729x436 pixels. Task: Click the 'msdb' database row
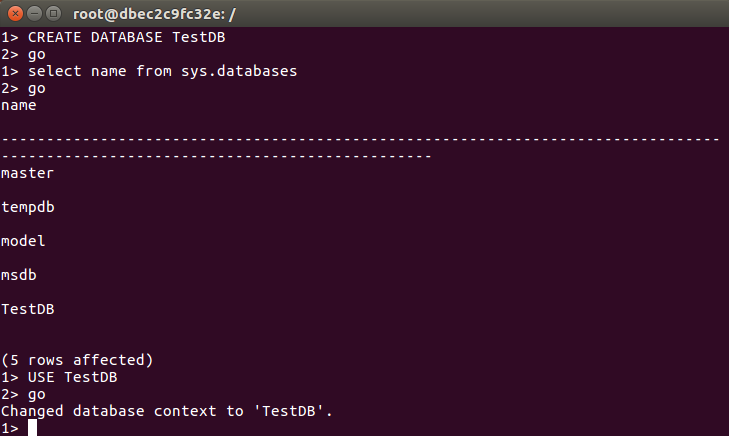tap(19, 275)
